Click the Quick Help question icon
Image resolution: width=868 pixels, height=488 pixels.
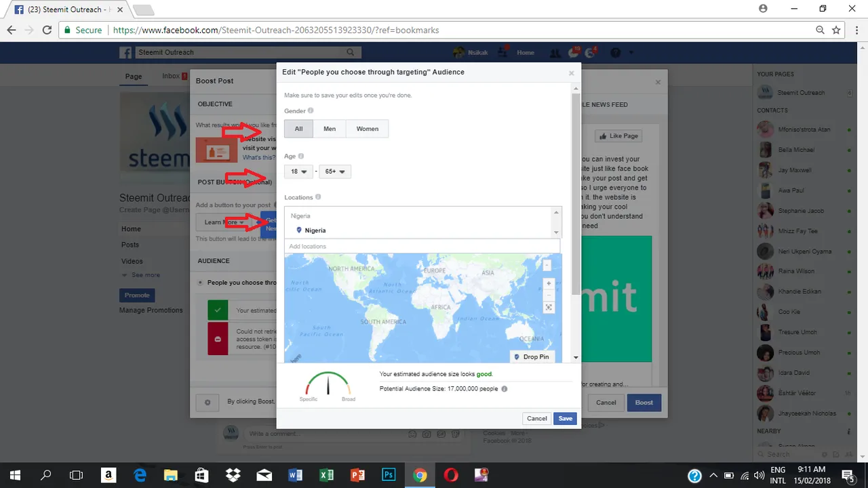click(616, 52)
